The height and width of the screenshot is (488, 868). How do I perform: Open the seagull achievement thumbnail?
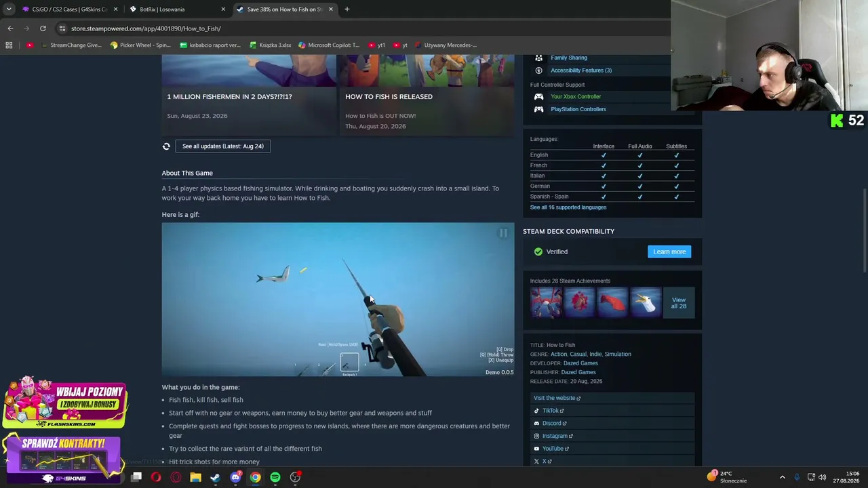[646, 302]
